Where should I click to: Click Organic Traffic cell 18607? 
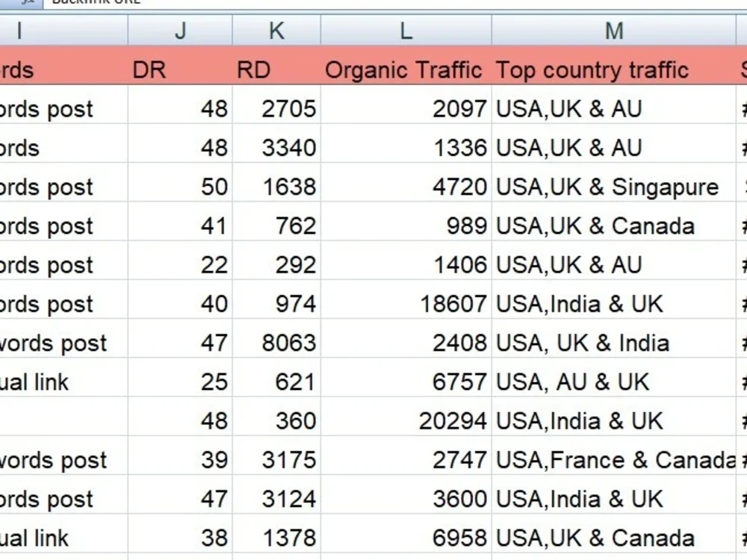[x=406, y=300]
